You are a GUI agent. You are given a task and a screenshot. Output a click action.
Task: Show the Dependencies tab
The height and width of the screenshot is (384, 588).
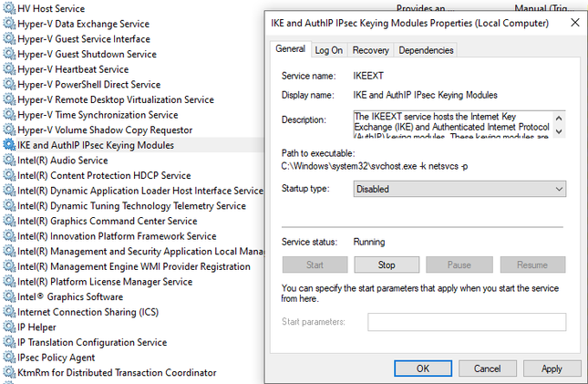[426, 50]
